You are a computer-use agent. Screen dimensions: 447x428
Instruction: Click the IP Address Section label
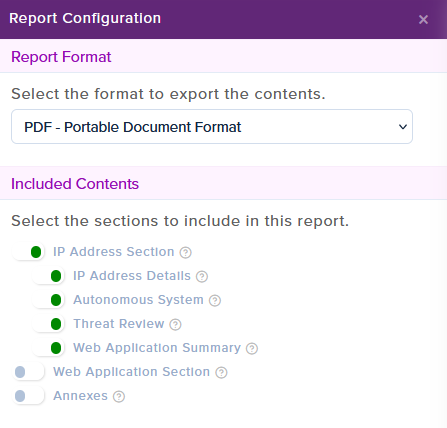114,252
